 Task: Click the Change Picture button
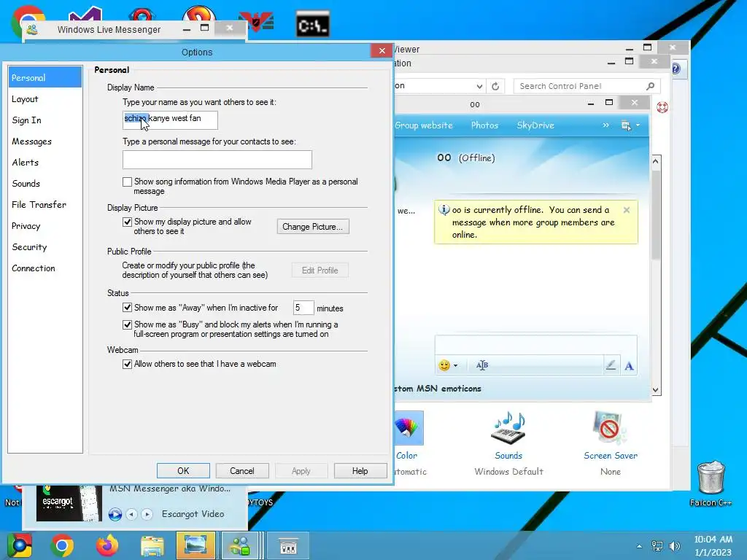click(313, 227)
